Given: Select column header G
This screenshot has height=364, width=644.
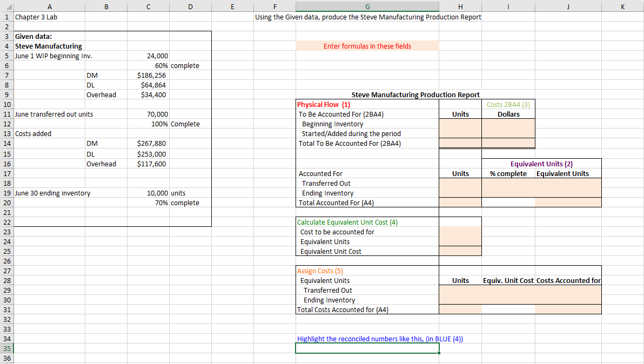Looking at the screenshot, I should pos(367,6).
